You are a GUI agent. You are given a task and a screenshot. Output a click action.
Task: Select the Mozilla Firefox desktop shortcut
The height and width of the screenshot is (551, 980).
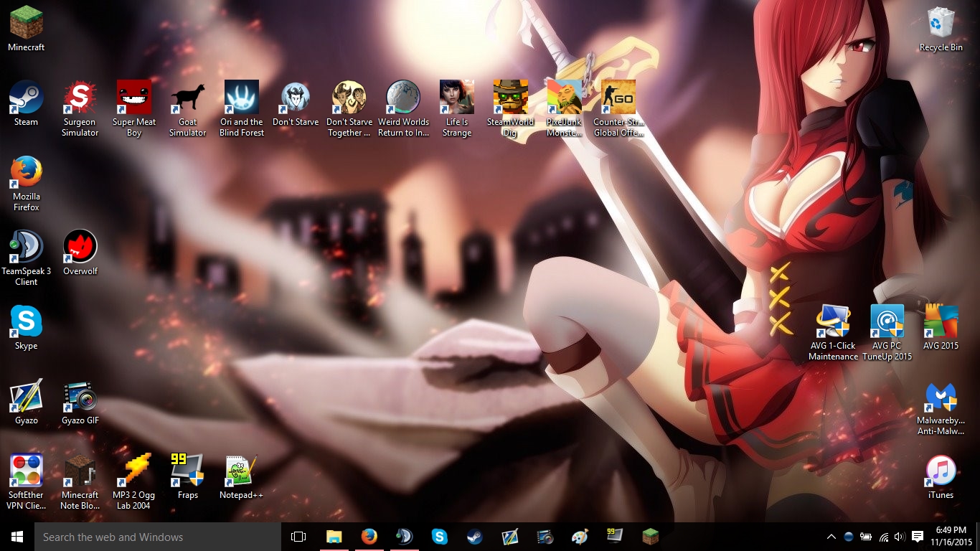(x=27, y=184)
